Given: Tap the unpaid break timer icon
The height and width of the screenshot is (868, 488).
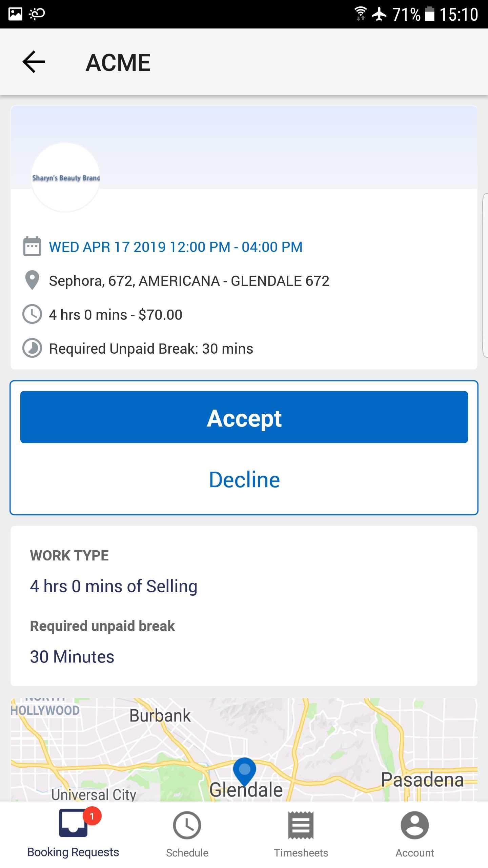Looking at the screenshot, I should pos(32,348).
